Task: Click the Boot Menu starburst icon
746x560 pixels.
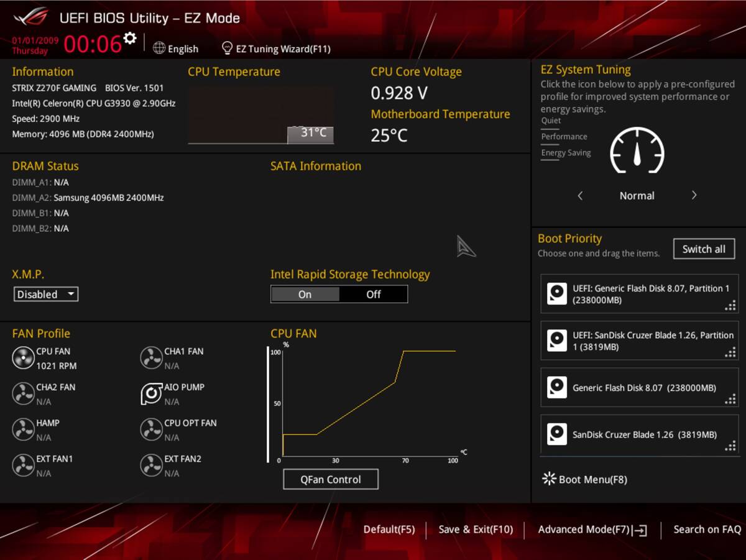Action: (x=549, y=479)
